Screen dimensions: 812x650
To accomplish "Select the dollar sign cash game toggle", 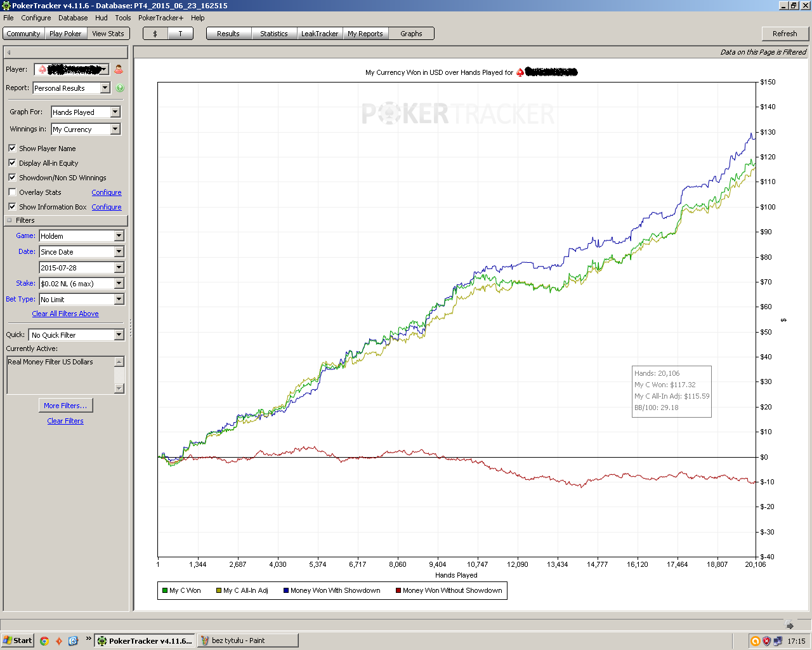I will coord(155,34).
